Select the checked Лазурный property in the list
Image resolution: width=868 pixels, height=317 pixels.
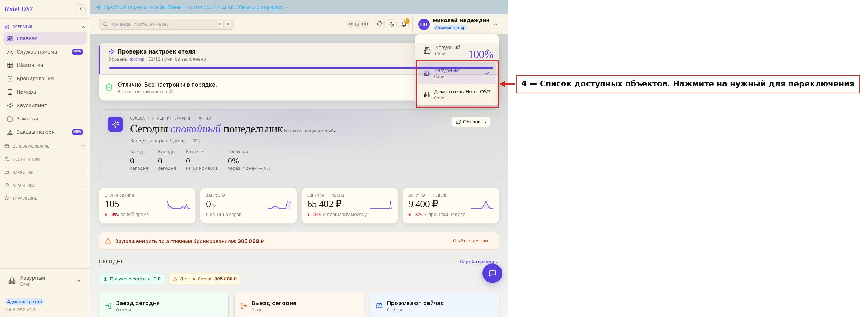pyautogui.click(x=457, y=73)
